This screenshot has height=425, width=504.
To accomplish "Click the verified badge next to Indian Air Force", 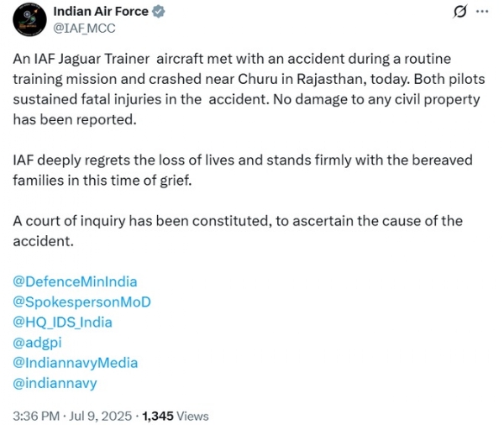I will pos(158,12).
